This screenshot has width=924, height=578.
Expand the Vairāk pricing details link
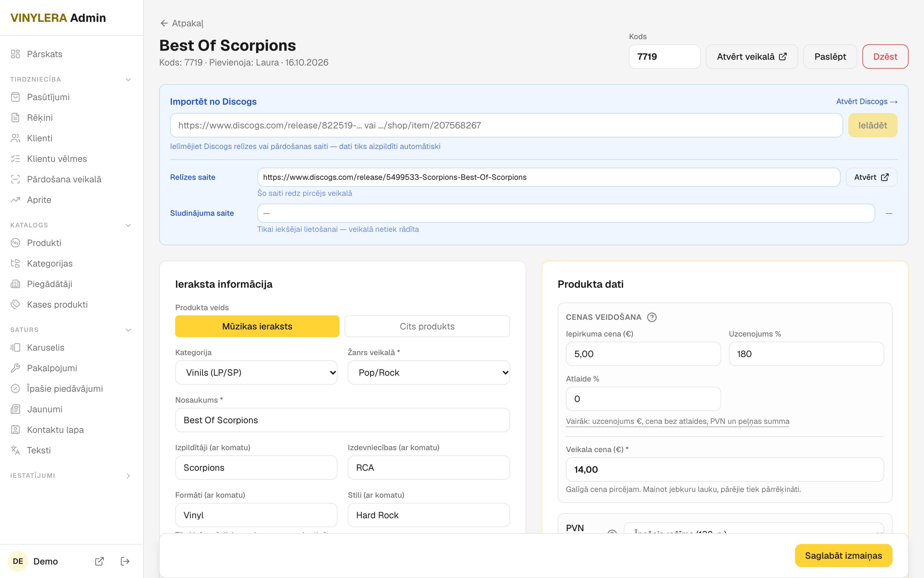(x=677, y=421)
